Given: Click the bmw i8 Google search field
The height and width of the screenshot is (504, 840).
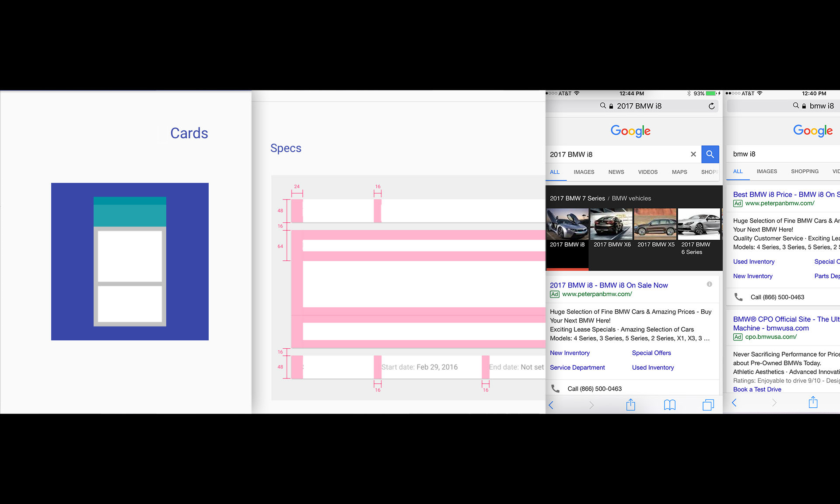Looking at the screenshot, I should (x=783, y=154).
